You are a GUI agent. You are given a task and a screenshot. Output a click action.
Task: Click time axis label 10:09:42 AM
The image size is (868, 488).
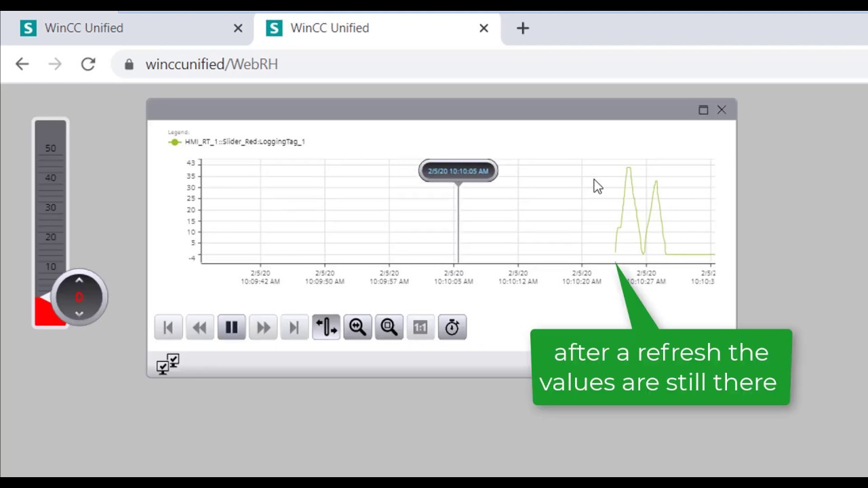260,277
